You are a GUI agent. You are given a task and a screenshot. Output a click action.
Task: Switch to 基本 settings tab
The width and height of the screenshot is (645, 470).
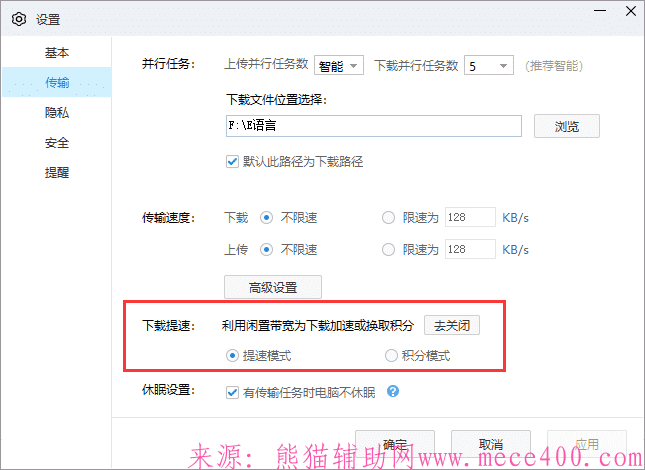click(57, 52)
